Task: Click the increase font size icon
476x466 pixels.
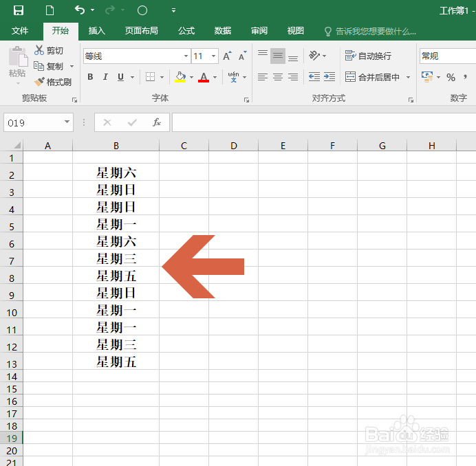Action: pyautogui.click(x=228, y=56)
